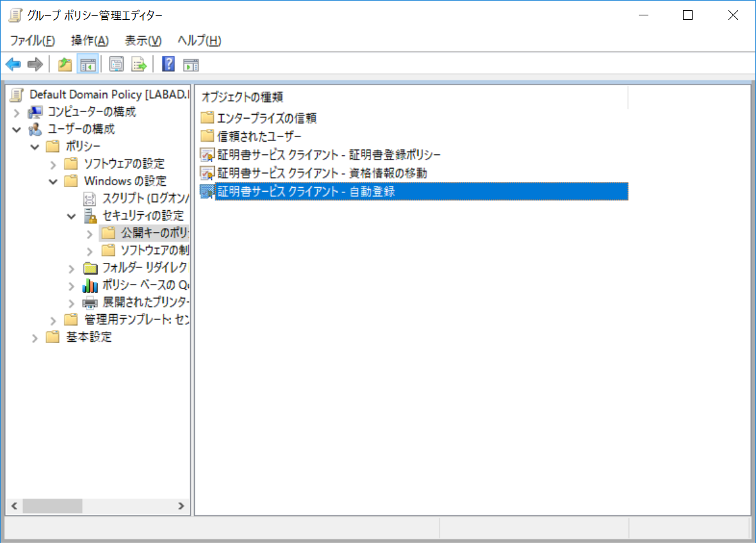Open help via blue question mark icon
Image resolution: width=756 pixels, height=543 pixels.
[168, 64]
